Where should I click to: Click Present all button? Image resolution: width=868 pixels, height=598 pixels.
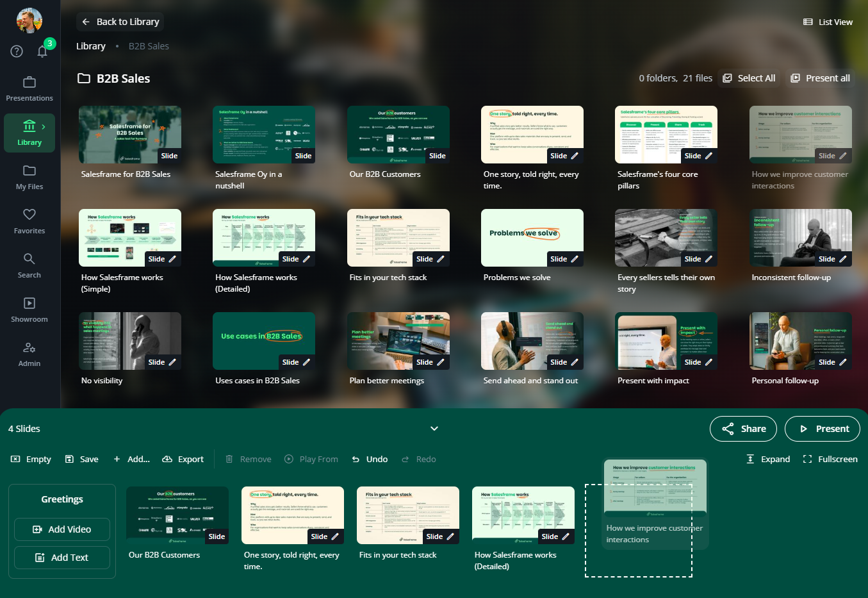tap(820, 78)
